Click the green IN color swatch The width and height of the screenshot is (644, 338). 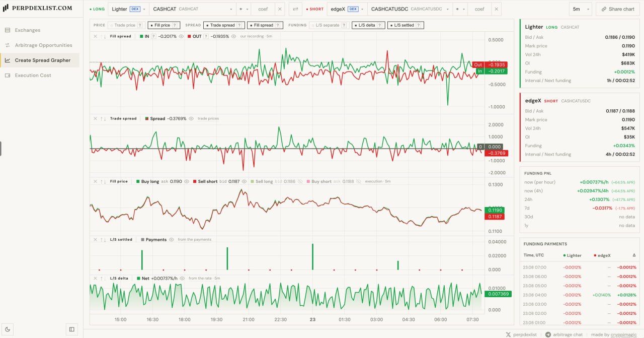(x=141, y=36)
